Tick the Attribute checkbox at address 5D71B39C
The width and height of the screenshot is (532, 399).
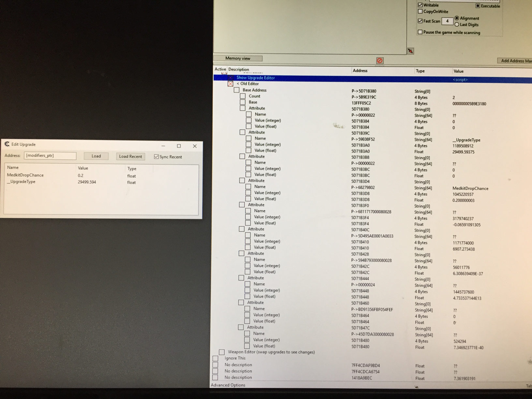pos(243,132)
